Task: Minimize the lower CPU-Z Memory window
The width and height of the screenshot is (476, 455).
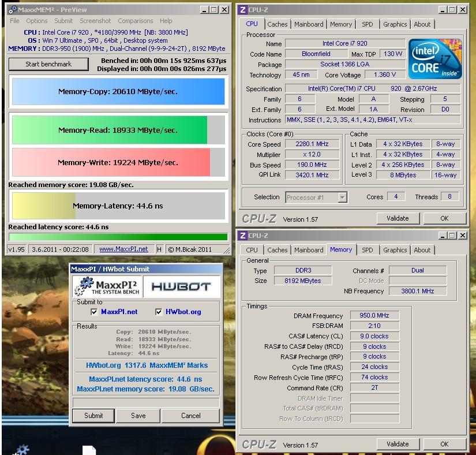Action: [443, 236]
